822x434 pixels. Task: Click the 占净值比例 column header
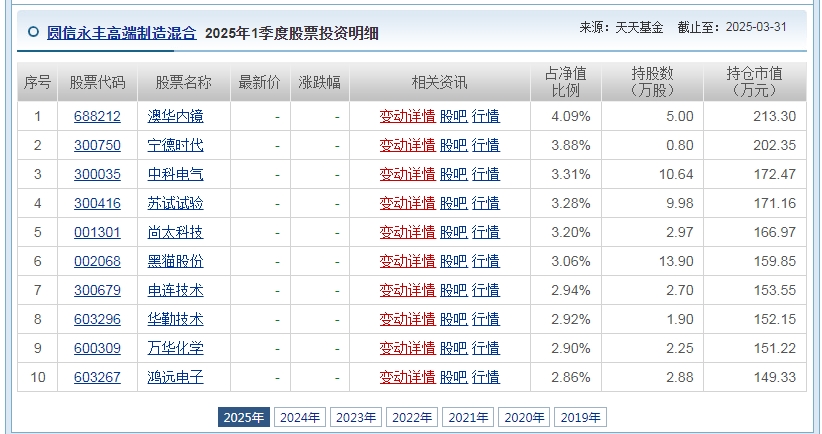click(566, 82)
